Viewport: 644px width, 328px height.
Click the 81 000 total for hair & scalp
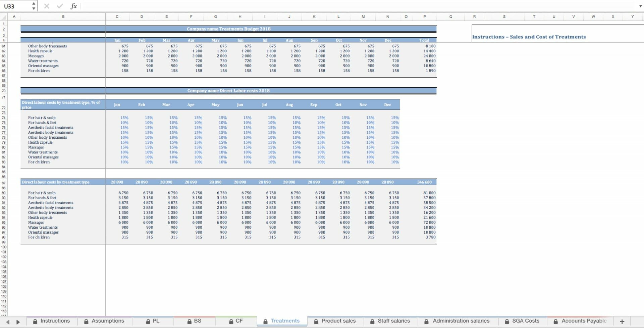(429, 193)
